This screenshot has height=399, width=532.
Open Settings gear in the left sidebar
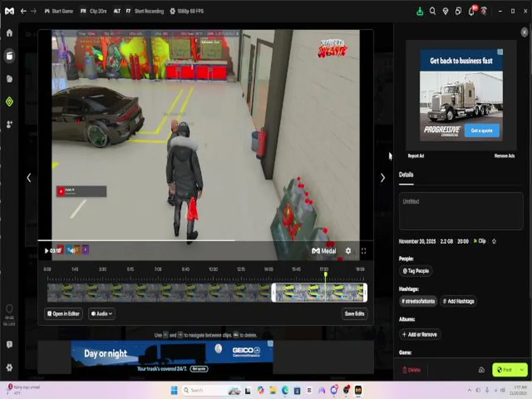click(x=9, y=367)
